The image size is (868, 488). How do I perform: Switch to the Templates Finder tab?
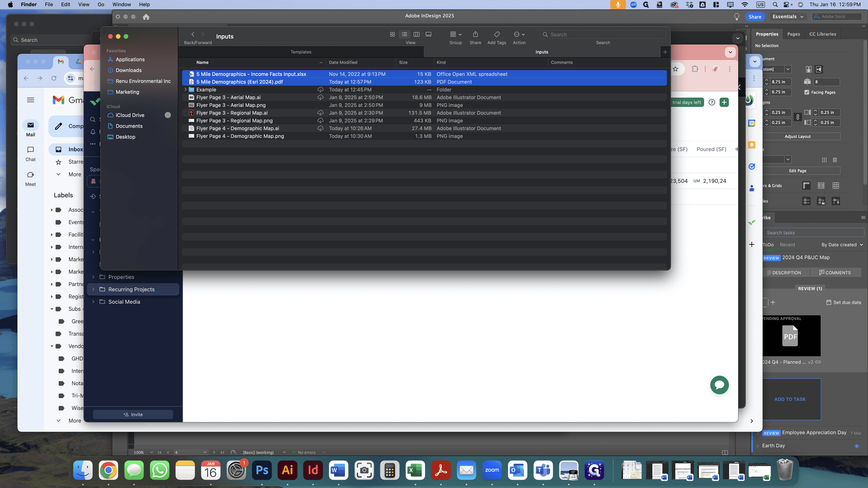click(x=301, y=52)
